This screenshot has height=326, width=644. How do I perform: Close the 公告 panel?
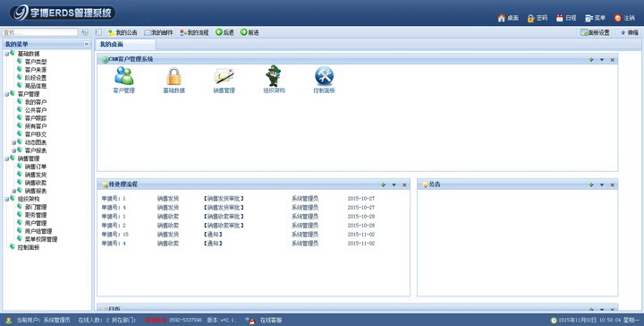click(x=613, y=185)
